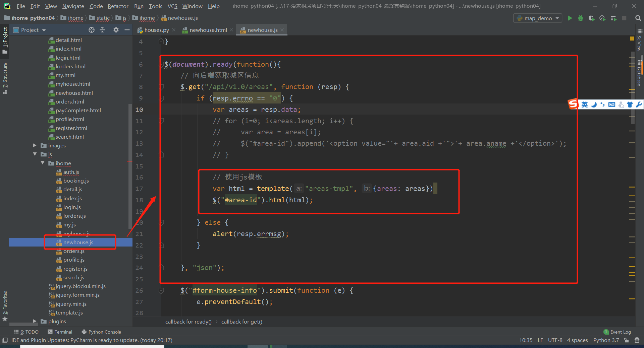
Task: Open the TODO tool window
Action: 26,332
